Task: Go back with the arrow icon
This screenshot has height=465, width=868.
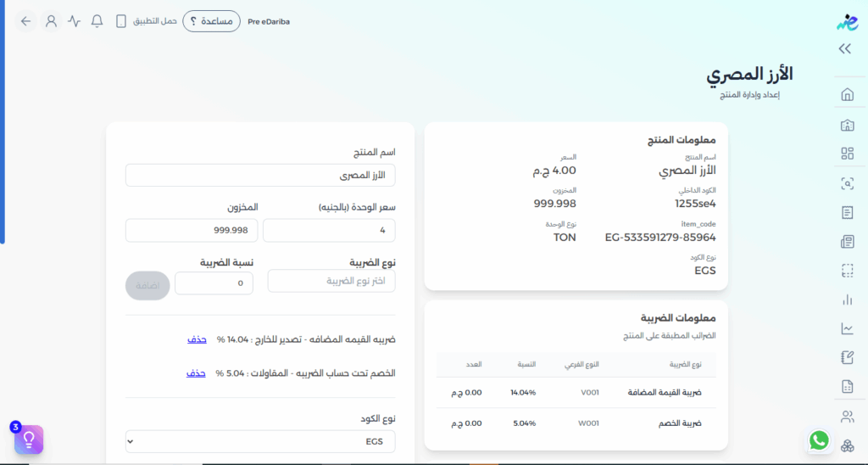Action: 25,21
